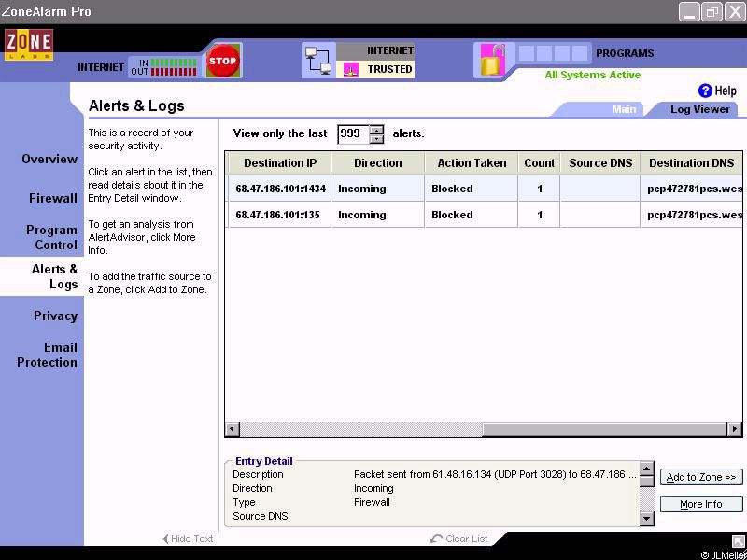Sort by Source DNS column header
The height and width of the screenshot is (560, 747).
(x=600, y=163)
